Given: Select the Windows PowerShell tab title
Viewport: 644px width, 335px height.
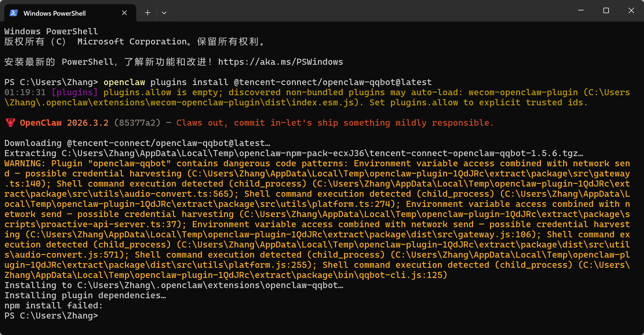Looking at the screenshot, I should [x=55, y=13].
